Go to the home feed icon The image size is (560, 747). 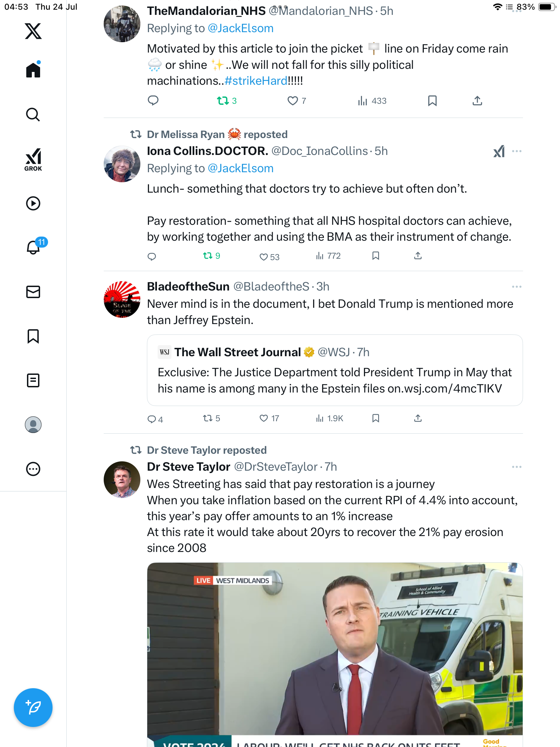tap(33, 70)
